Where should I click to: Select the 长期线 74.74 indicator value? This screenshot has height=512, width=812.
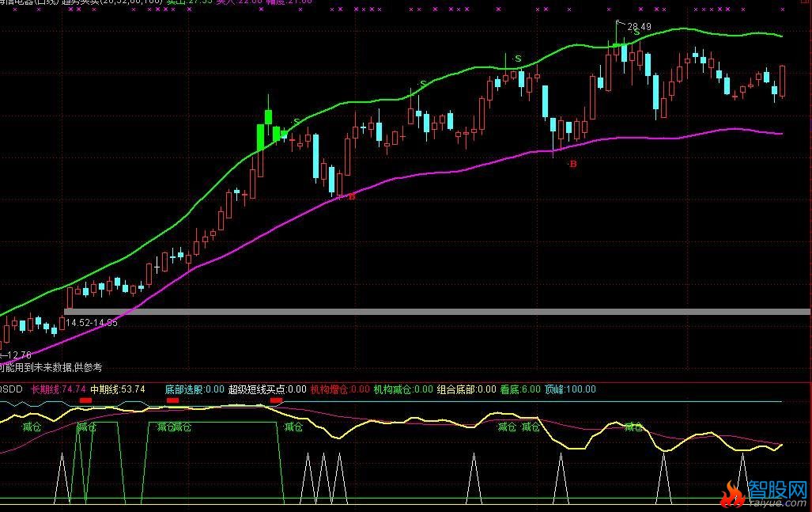click(x=58, y=389)
